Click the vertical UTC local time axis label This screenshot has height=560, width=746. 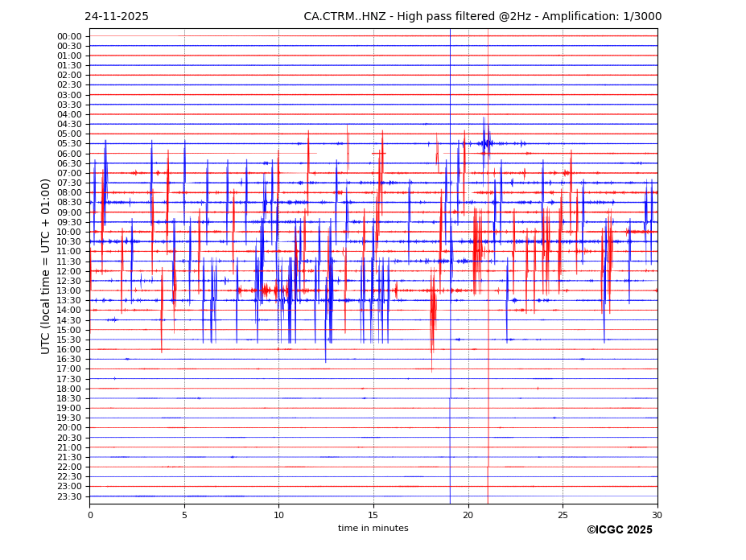pos(46,266)
